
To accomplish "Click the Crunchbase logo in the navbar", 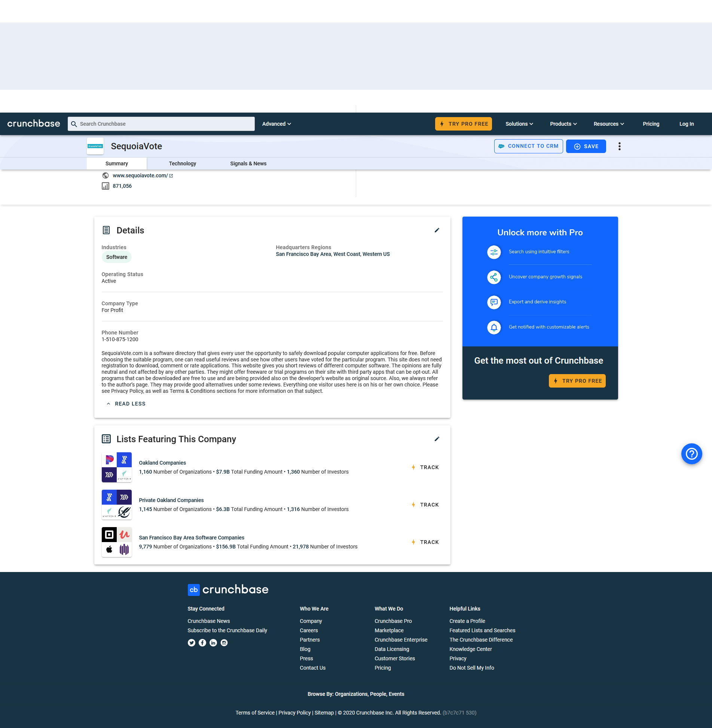I will tap(34, 124).
